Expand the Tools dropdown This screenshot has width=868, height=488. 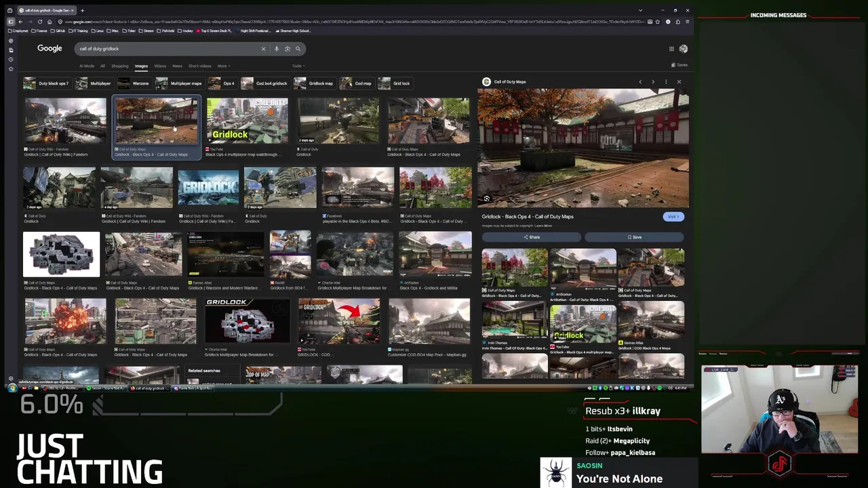pos(298,66)
